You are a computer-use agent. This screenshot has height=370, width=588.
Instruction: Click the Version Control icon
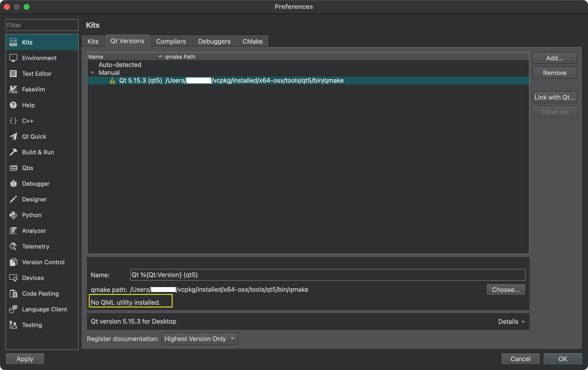click(13, 262)
